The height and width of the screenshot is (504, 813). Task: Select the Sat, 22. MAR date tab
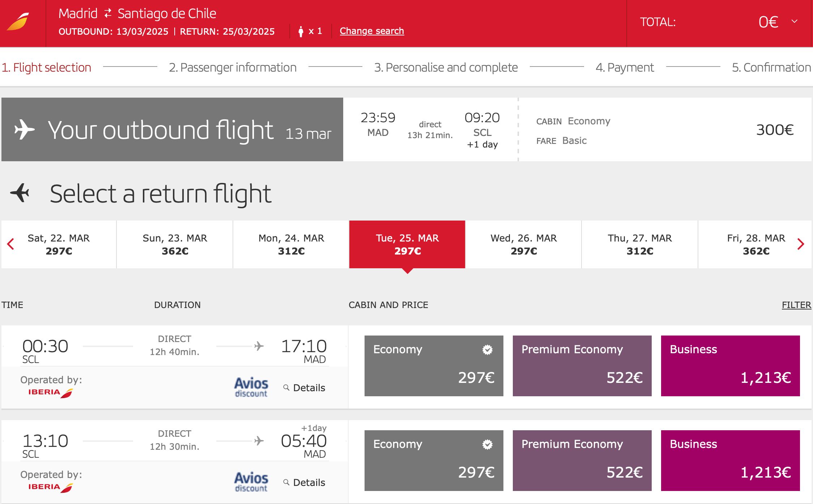pyautogui.click(x=59, y=244)
